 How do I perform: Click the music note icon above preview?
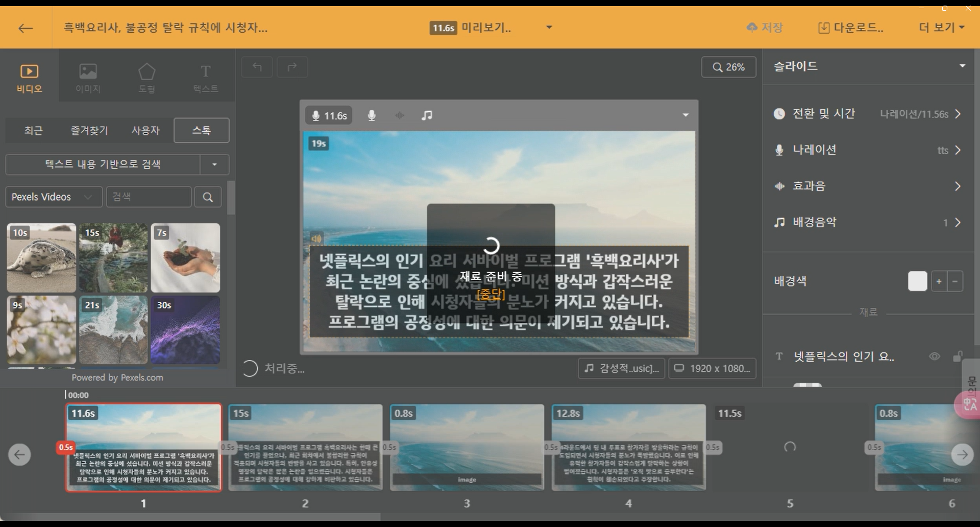pos(427,115)
